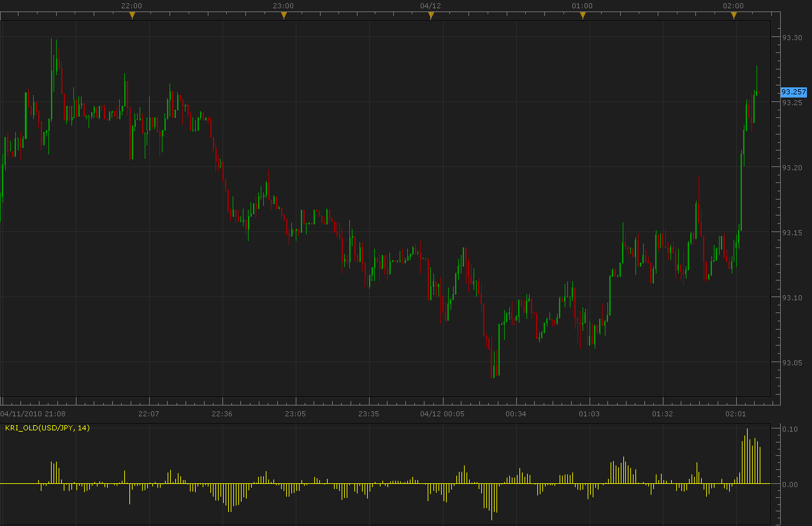The width and height of the screenshot is (812, 526).
Task: Click the 22:07 time axis label
Action: [x=149, y=414]
